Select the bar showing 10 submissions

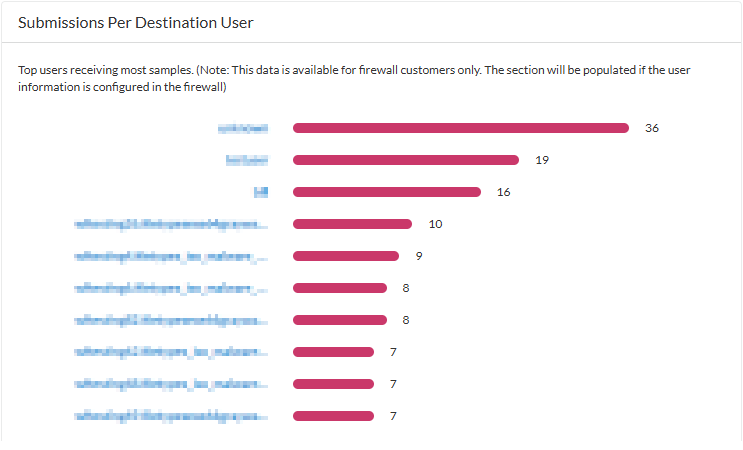point(352,224)
